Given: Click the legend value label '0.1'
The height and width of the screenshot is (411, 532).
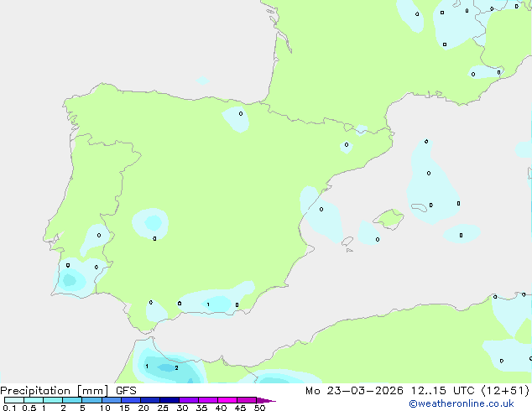Looking at the screenshot, I should 8,408.
